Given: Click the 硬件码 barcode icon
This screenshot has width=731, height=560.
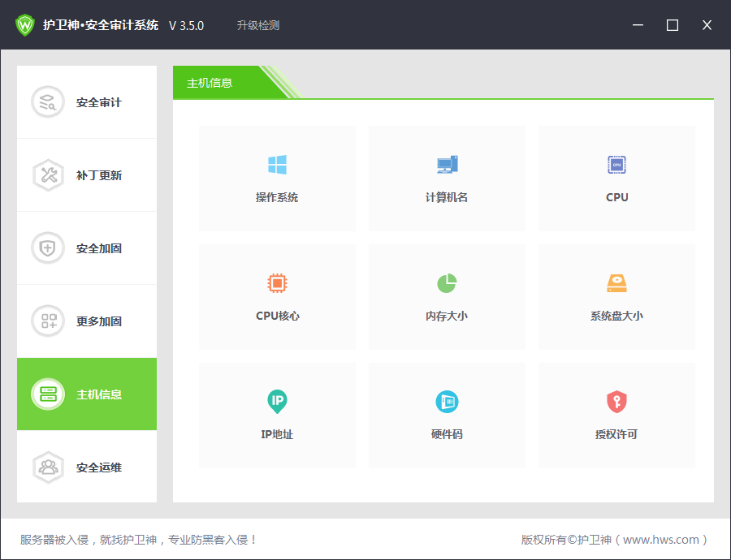Looking at the screenshot, I should coord(447,402).
